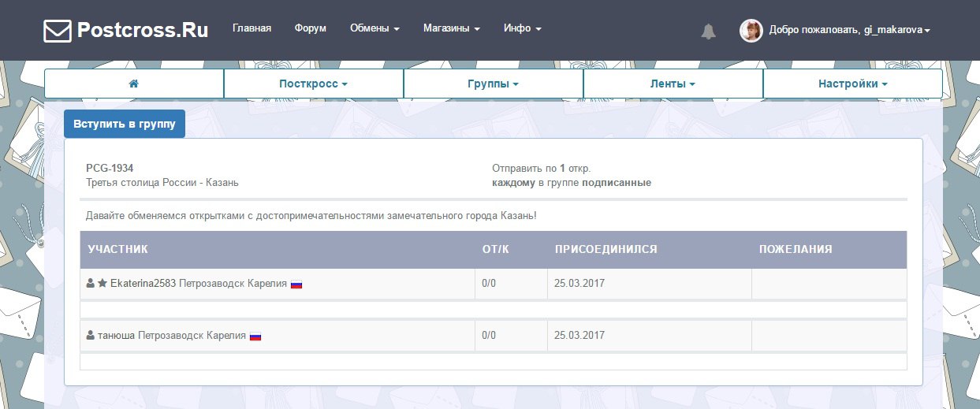Expand the Обмены dropdown menu
980x409 pixels.
click(x=374, y=28)
